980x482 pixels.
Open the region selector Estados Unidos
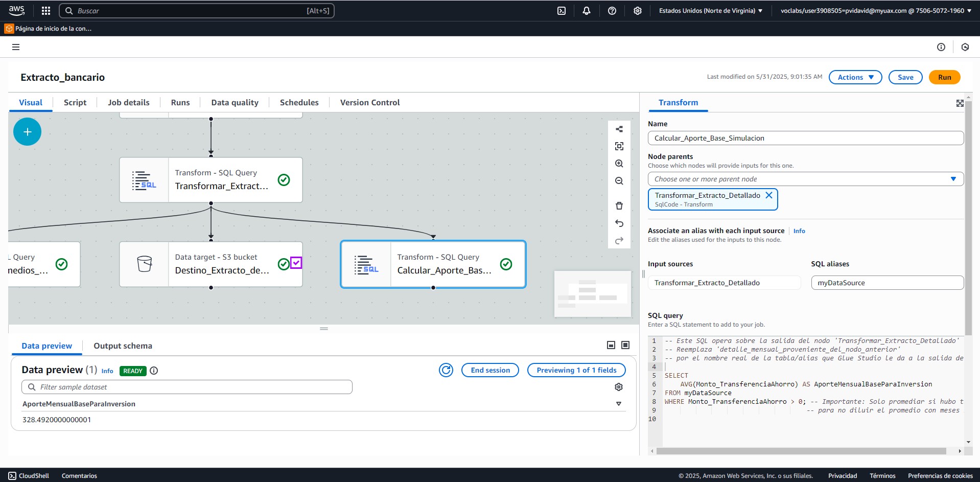point(711,11)
